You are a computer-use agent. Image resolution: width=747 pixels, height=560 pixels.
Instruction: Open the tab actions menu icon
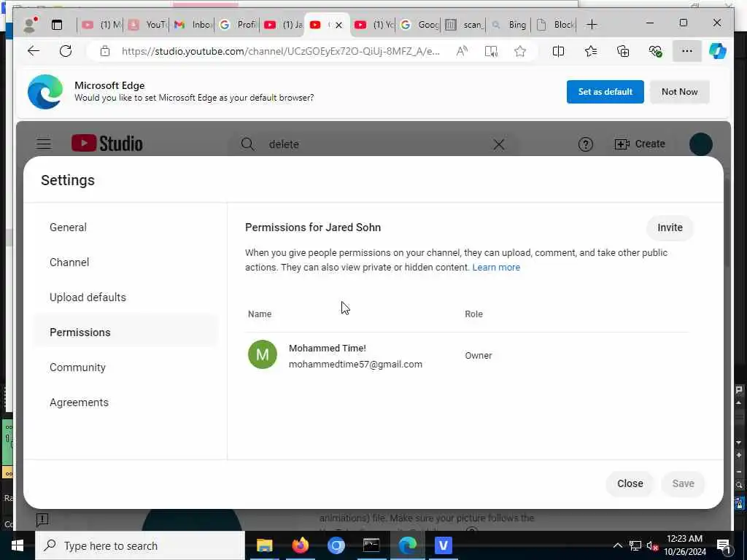[57, 25]
